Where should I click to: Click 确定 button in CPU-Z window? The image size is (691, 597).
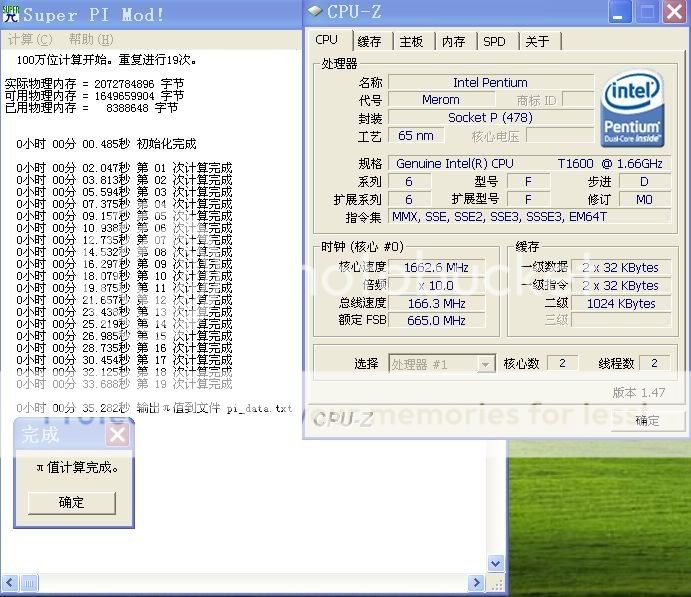(646, 421)
